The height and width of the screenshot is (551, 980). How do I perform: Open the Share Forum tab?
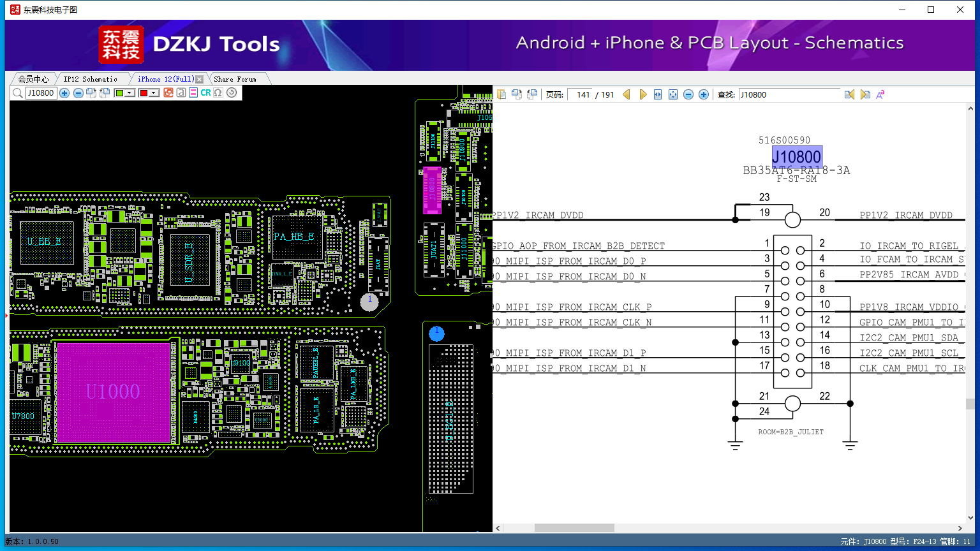tap(235, 79)
